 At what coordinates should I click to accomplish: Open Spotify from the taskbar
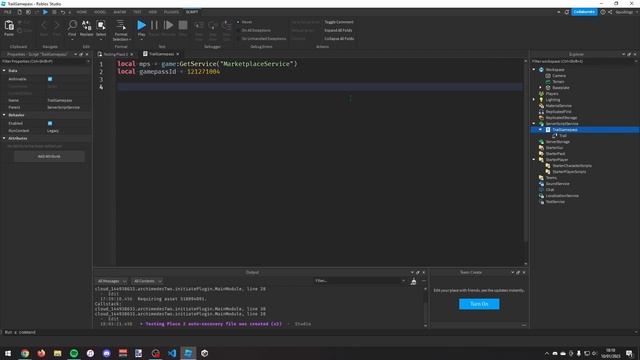point(74,353)
